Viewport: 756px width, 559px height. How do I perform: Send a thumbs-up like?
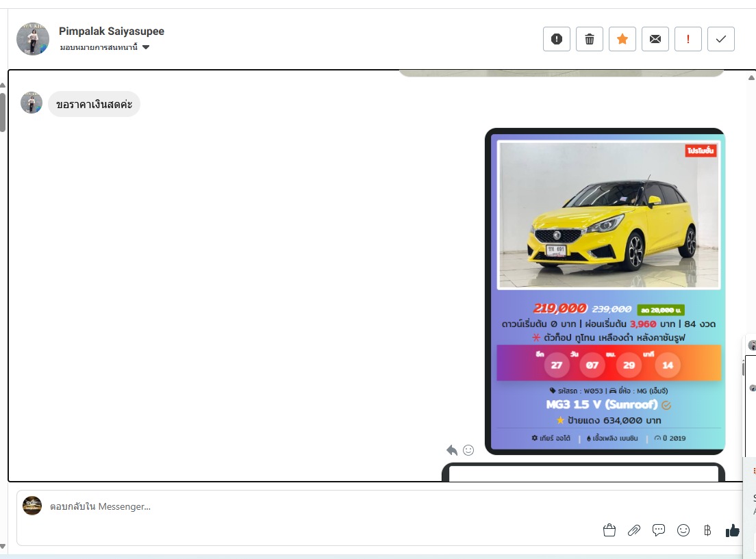[733, 530]
